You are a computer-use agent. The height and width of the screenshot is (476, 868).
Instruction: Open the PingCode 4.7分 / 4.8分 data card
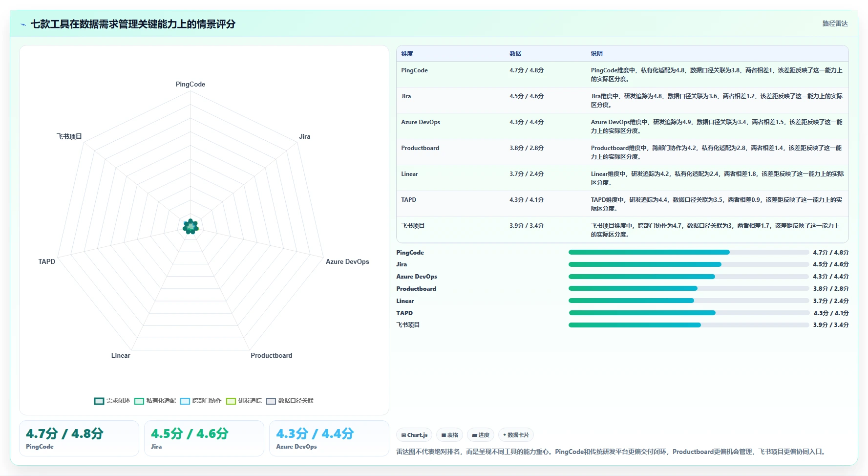pyautogui.click(x=79, y=438)
